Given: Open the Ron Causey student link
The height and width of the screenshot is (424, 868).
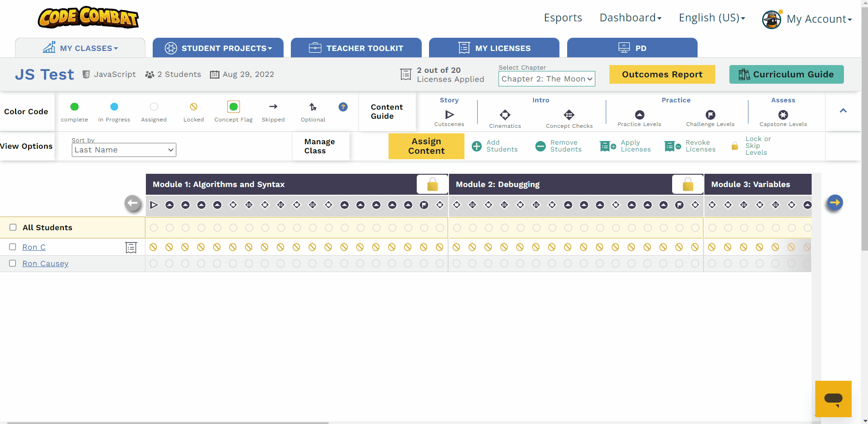Looking at the screenshot, I should pos(45,263).
